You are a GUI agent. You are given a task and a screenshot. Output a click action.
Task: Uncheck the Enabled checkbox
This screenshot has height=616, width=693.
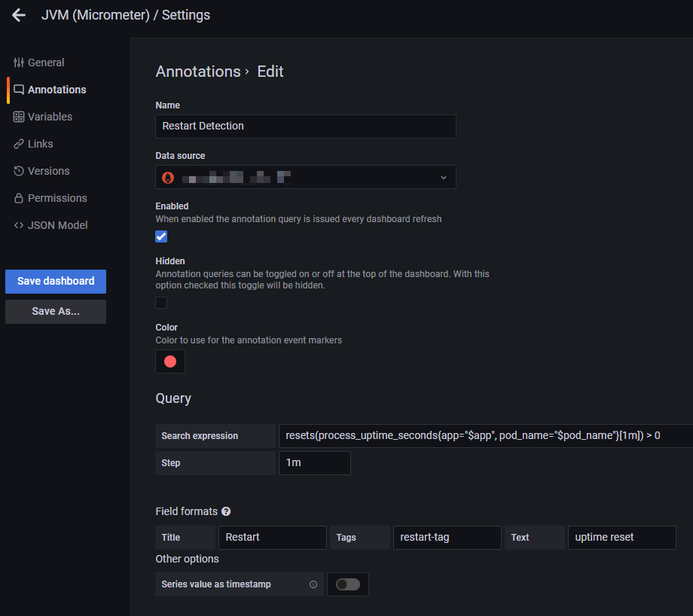coord(161,236)
